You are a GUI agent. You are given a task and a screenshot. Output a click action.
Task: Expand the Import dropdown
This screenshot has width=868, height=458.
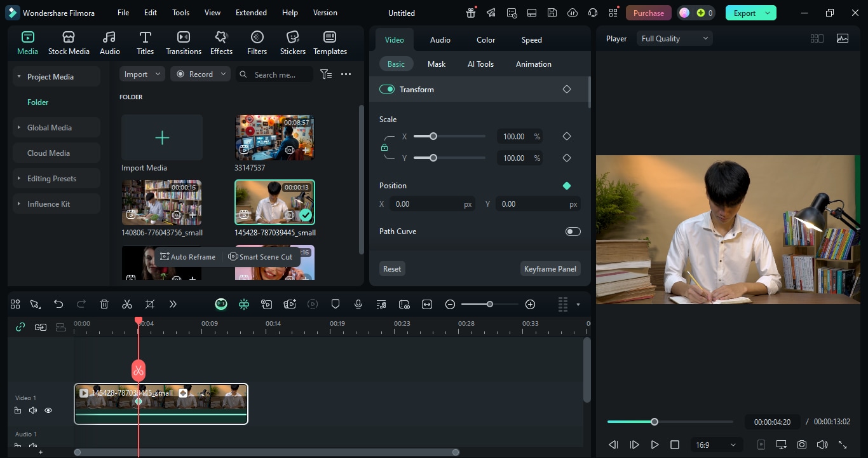142,74
